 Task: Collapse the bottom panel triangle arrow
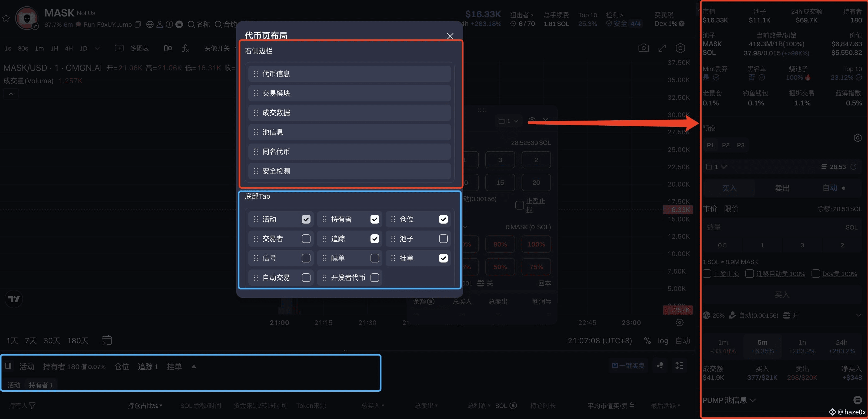point(193,366)
